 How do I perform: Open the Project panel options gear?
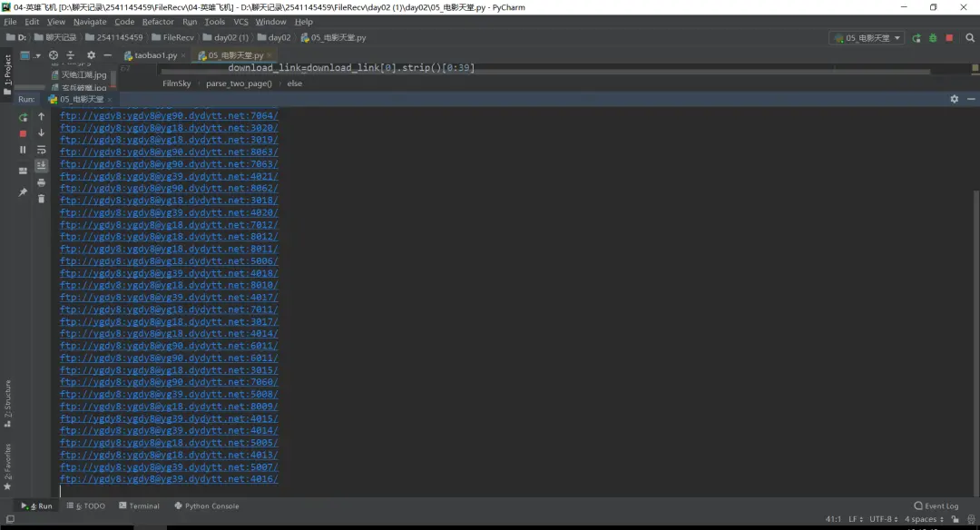click(92, 55)
